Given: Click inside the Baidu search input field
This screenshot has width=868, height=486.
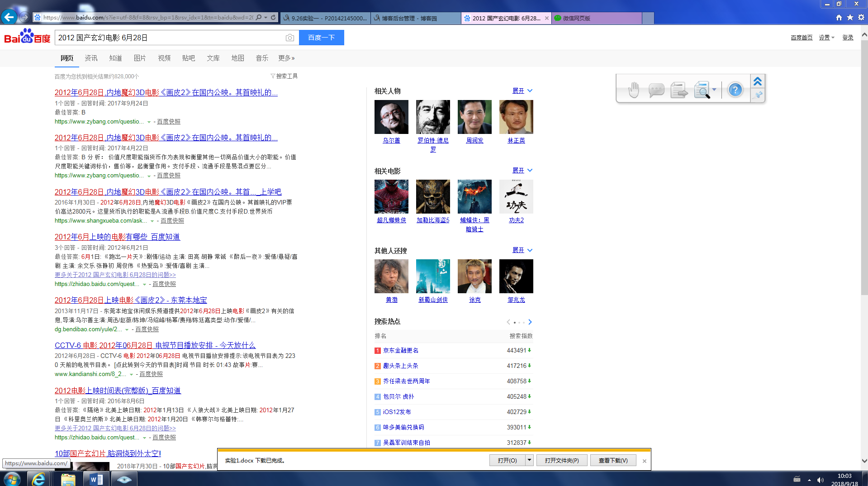Looking at the screenshot, I should tap(170, 38).
